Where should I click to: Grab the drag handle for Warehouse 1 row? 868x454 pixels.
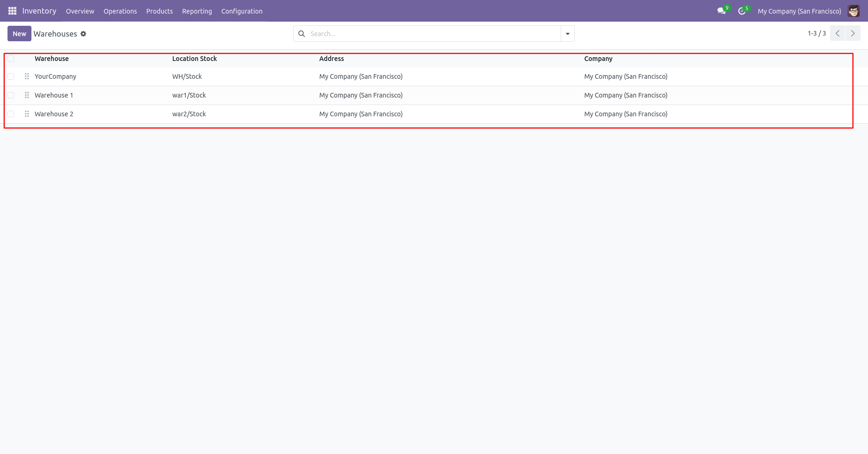(x=27, y=95)
